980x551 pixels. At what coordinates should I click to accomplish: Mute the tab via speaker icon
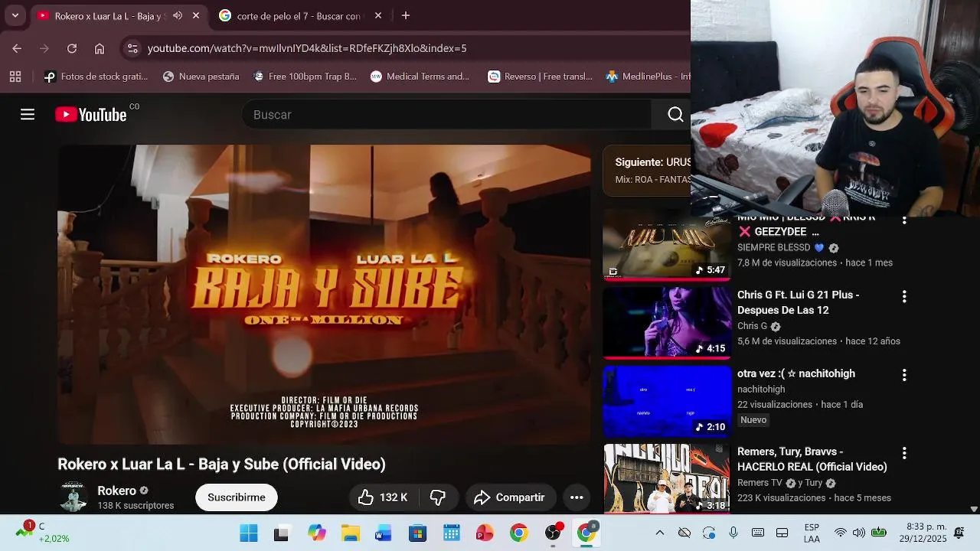click(x=178, y=15)
